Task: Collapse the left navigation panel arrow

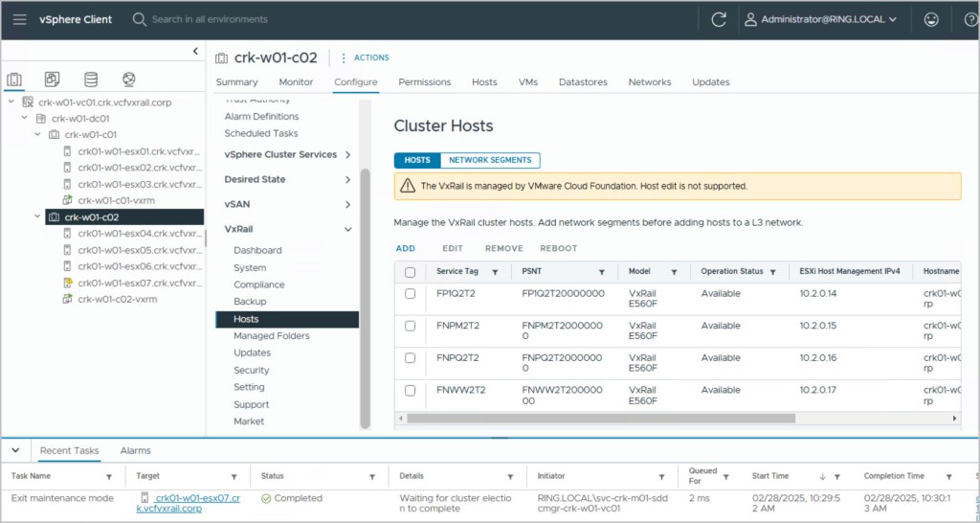Action: pos(195,52)
